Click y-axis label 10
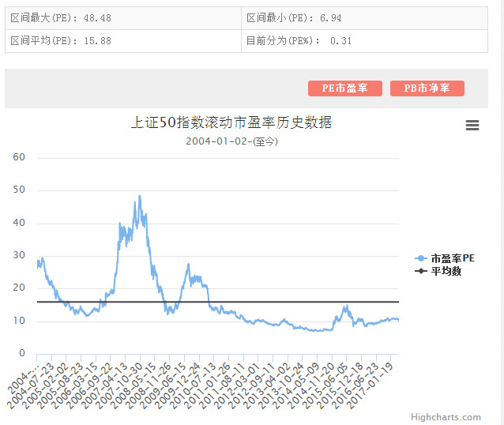 [x=19, y=321]
